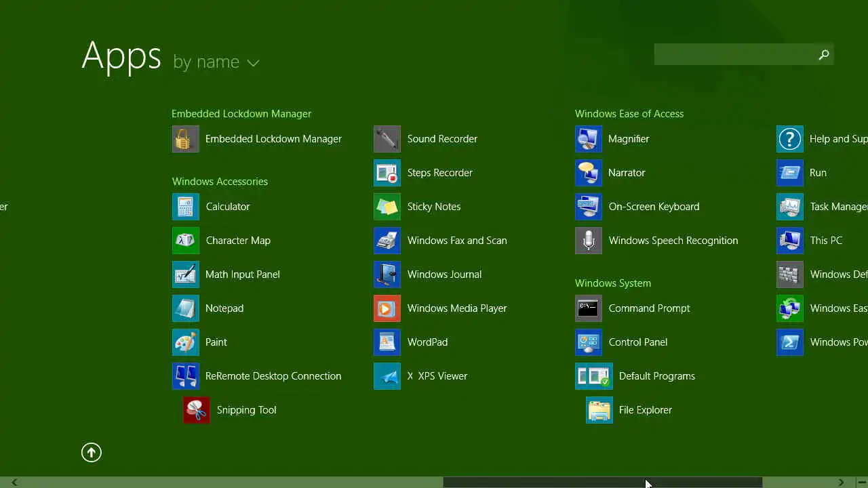Go back to Start with up-arrow button
This screenshot has height=488, width=868.
92,452
